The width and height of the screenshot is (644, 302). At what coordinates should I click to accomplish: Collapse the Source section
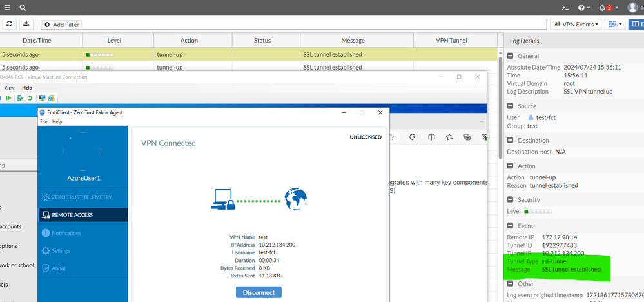tap(510, 106)
